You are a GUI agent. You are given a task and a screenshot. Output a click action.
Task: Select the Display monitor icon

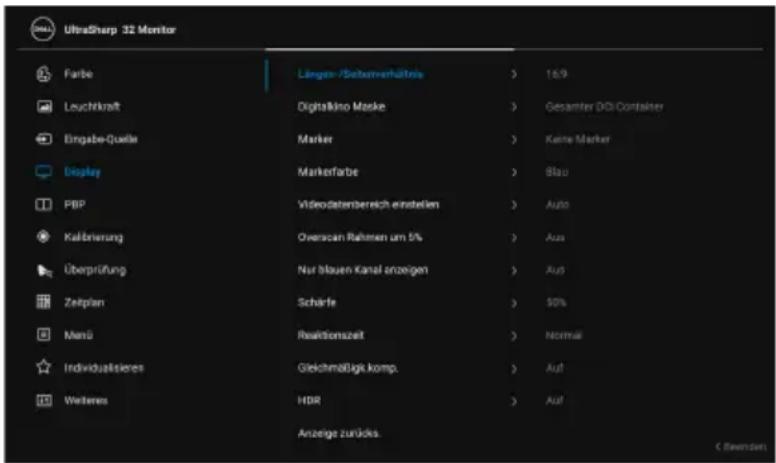(x=44, y=172)
